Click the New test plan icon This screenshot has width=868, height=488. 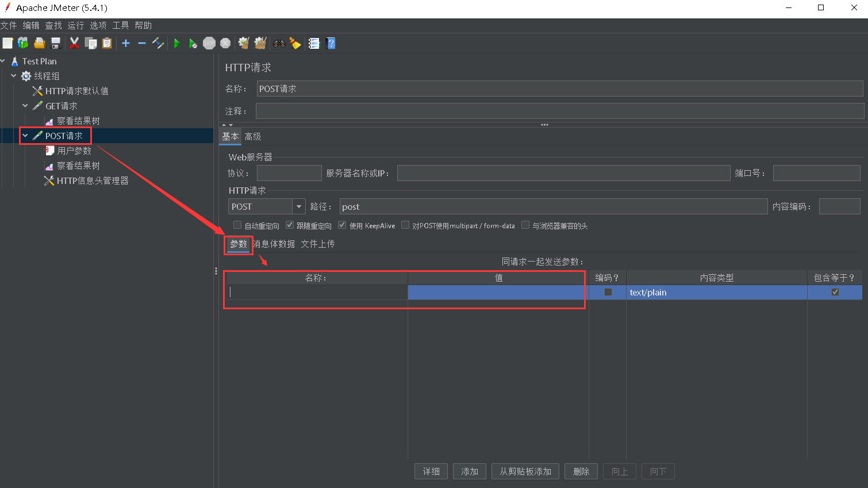(x=7, y=43)
